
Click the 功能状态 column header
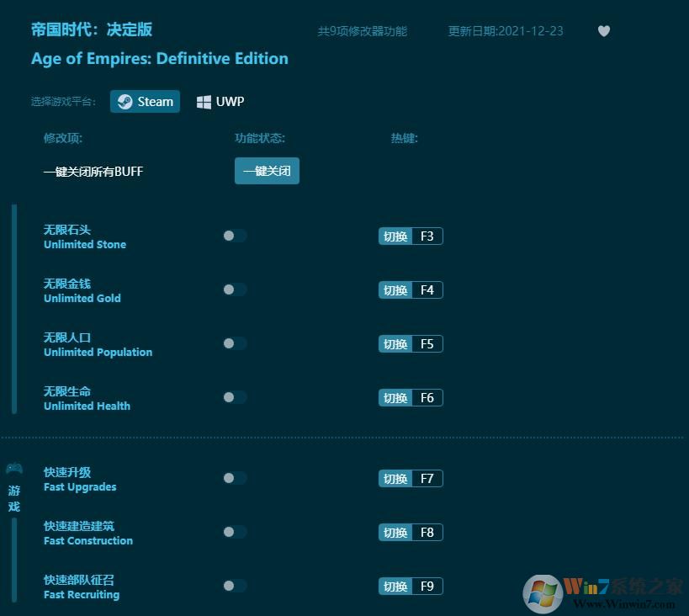click(260, 138)
